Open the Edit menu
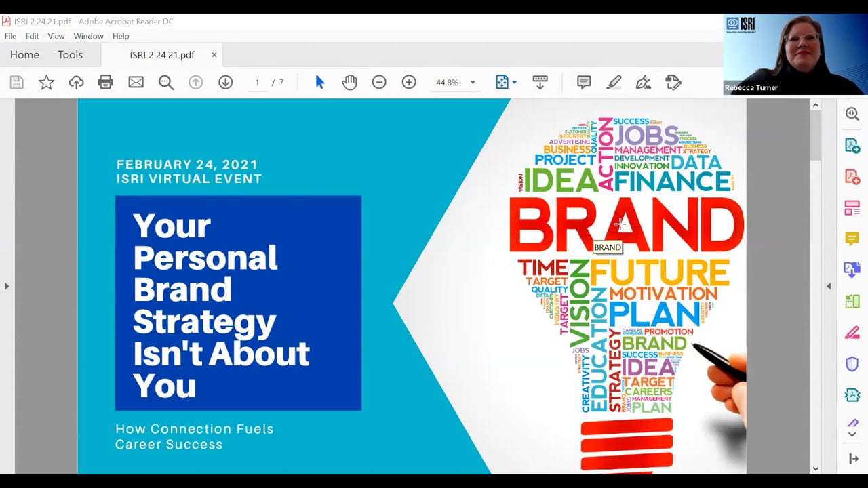The height and width of the screenshot is (488, 868). (32, 36)
